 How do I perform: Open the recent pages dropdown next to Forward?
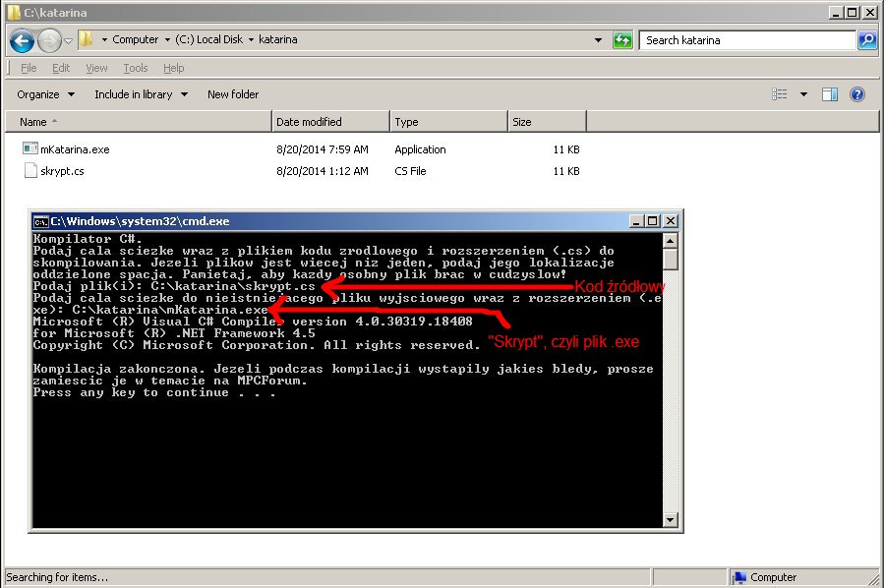[x=68, y=40]
